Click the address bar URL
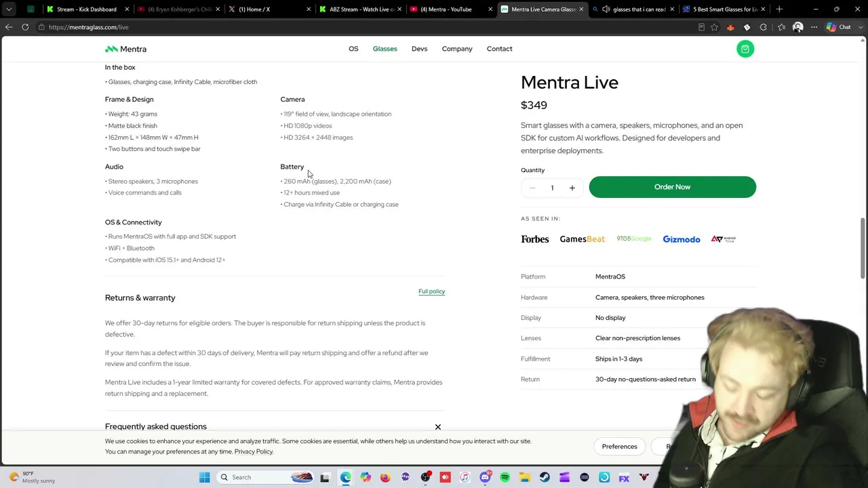868x488 pixels. (88, 27)
